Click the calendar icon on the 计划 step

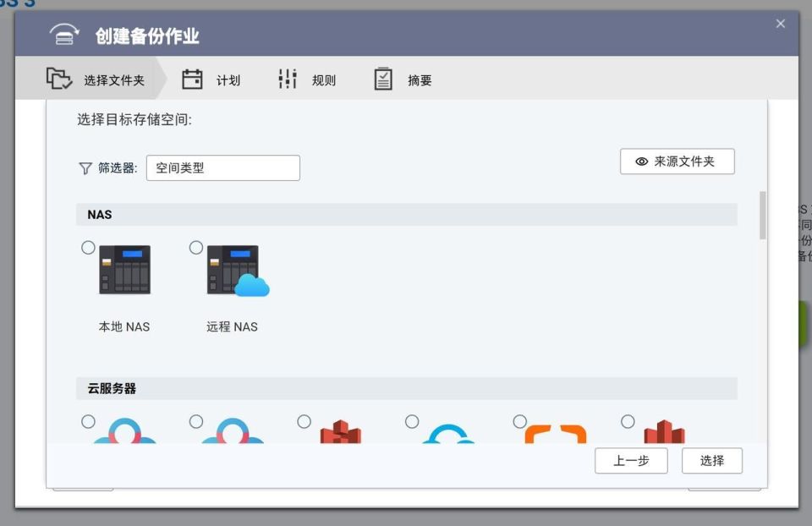pos(193,79)
